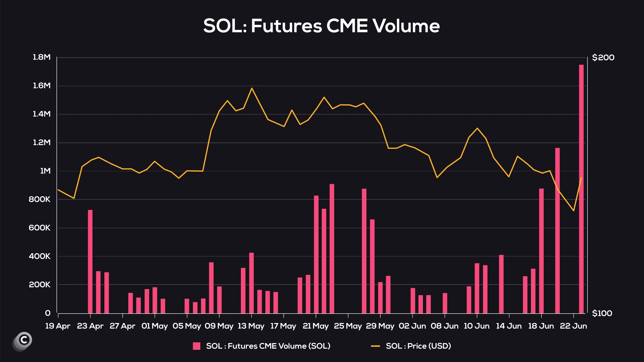Screen dimensions: 644x362
Task: Click the pink volume legend swatch
Action: coord(197,346)
